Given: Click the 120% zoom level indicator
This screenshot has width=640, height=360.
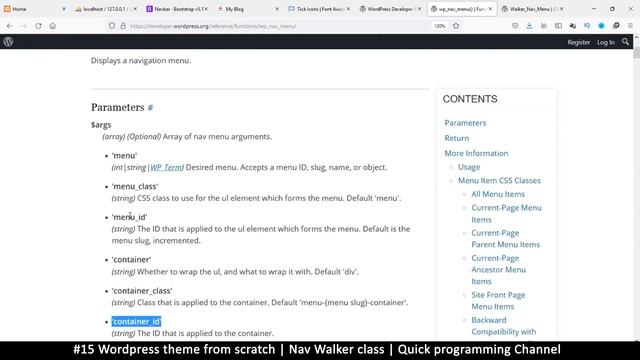Looking at the screenshot, I should (x=440, y=26).
